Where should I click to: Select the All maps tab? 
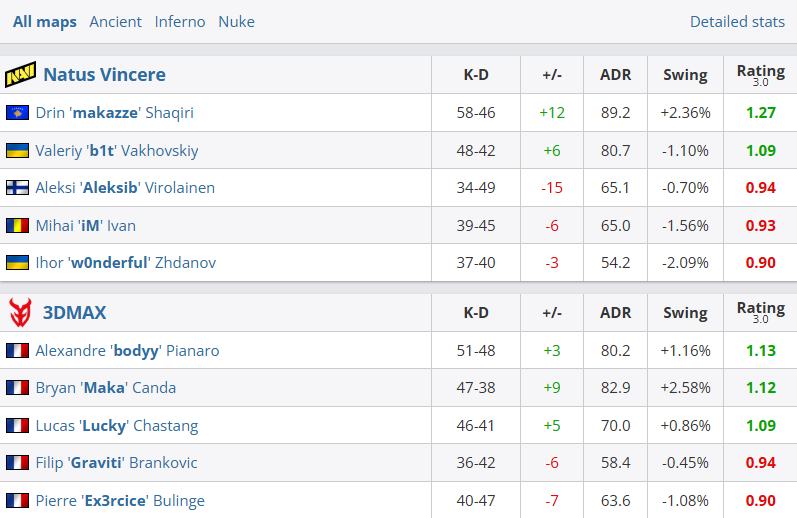pos(45,22)
